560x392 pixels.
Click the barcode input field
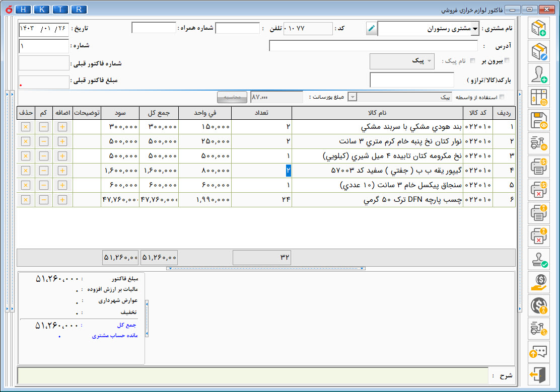(412, 80)
